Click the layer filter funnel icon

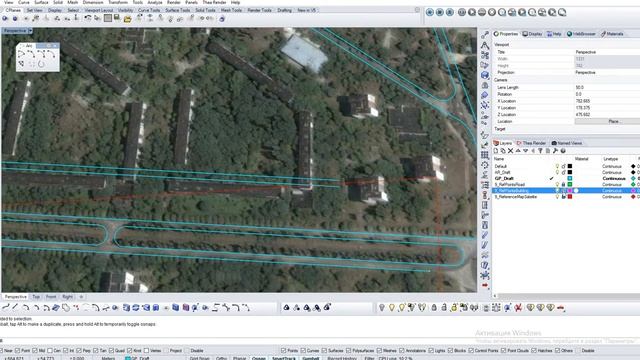coord(540,151)
